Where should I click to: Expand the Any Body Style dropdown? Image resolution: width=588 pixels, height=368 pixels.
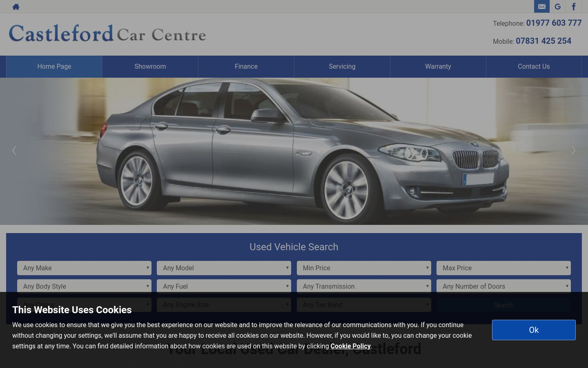click(84, 286)
